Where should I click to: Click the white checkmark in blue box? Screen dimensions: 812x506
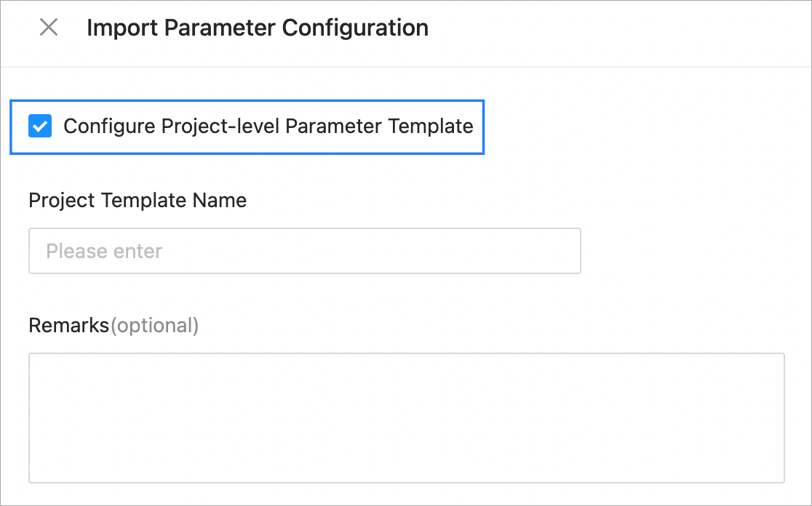click(40, 126)
